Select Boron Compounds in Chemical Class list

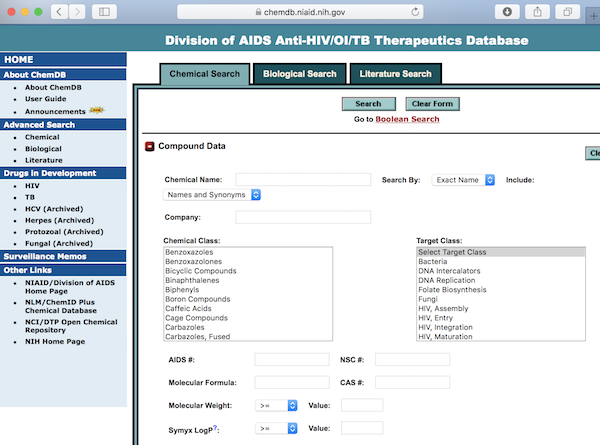click(248, 299)
